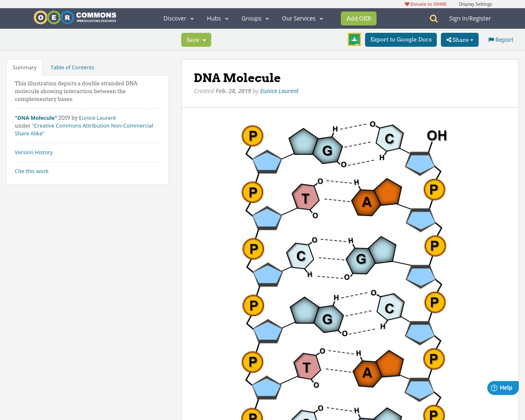This screenshot has height=420, width=525.
Task: Open author profile via Eunice Laurent link
Action: coord(279,90)
